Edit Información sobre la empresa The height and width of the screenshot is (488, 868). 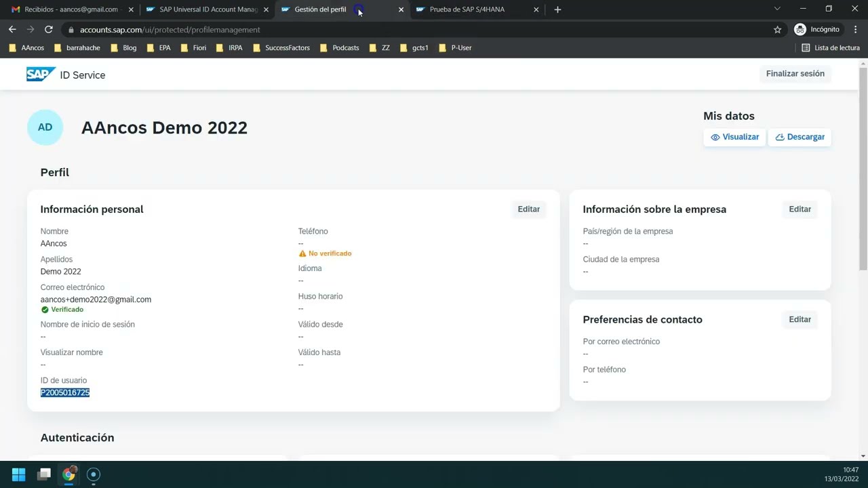pos(800,209)
